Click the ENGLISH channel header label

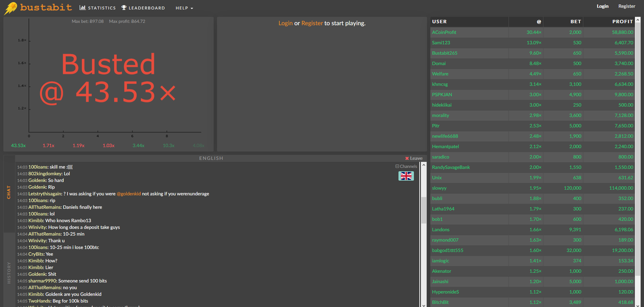(x=211, y=158)
